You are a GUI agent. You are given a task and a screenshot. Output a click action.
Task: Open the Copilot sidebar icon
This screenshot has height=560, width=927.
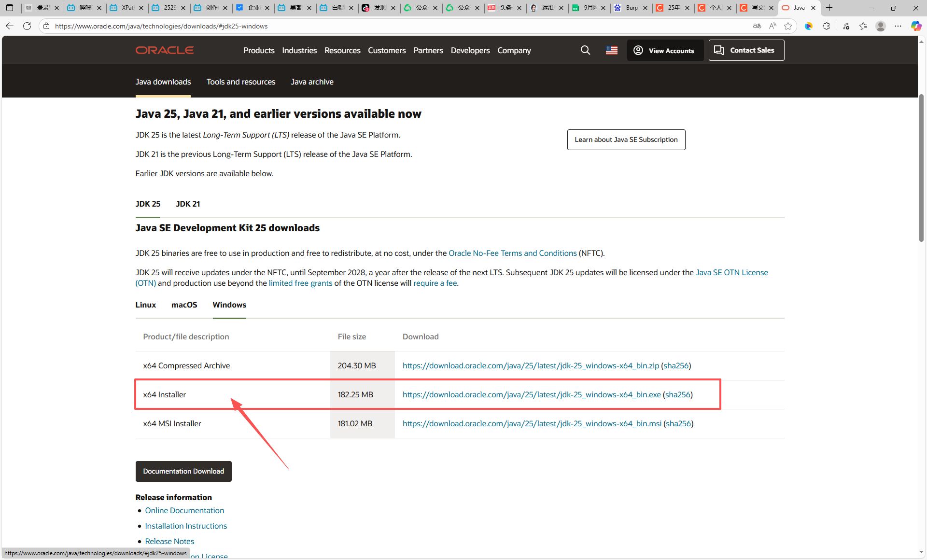(x=916, y=26)
